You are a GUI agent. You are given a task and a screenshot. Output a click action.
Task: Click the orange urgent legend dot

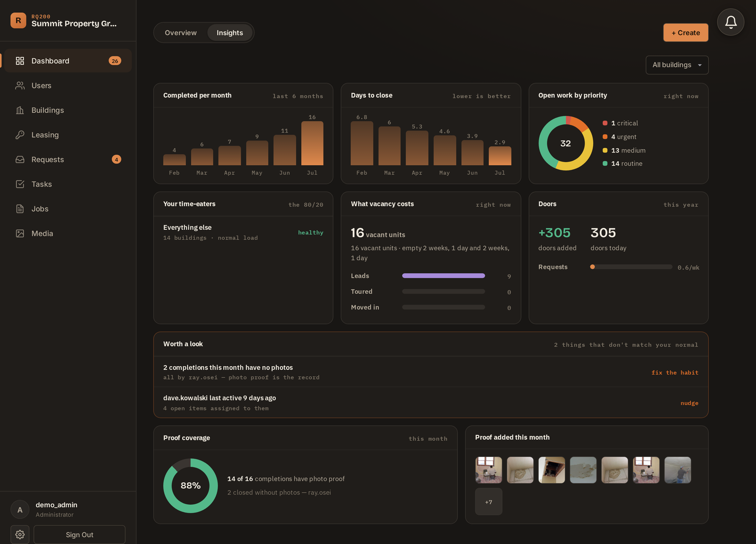coord(605,137)
